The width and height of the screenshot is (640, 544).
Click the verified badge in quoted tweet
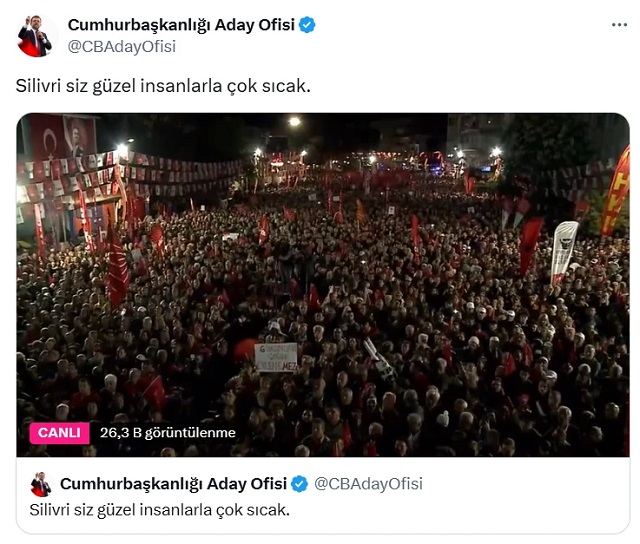click(x=300, y=484)
